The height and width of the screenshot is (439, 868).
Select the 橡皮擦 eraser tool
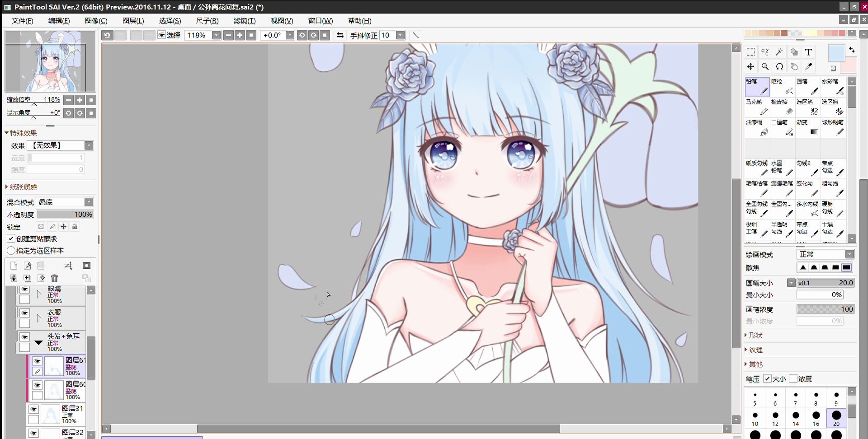pos(783,107)
